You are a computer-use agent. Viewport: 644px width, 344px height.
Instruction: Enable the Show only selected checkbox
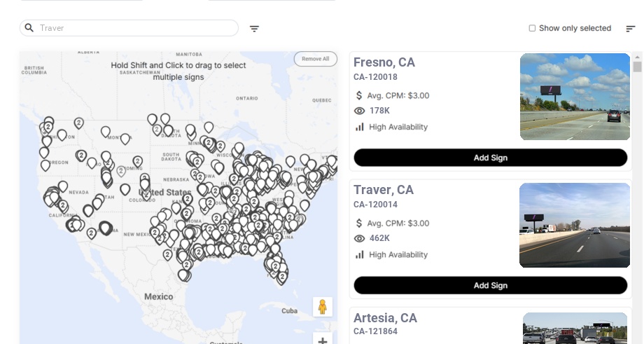point(532,28)
